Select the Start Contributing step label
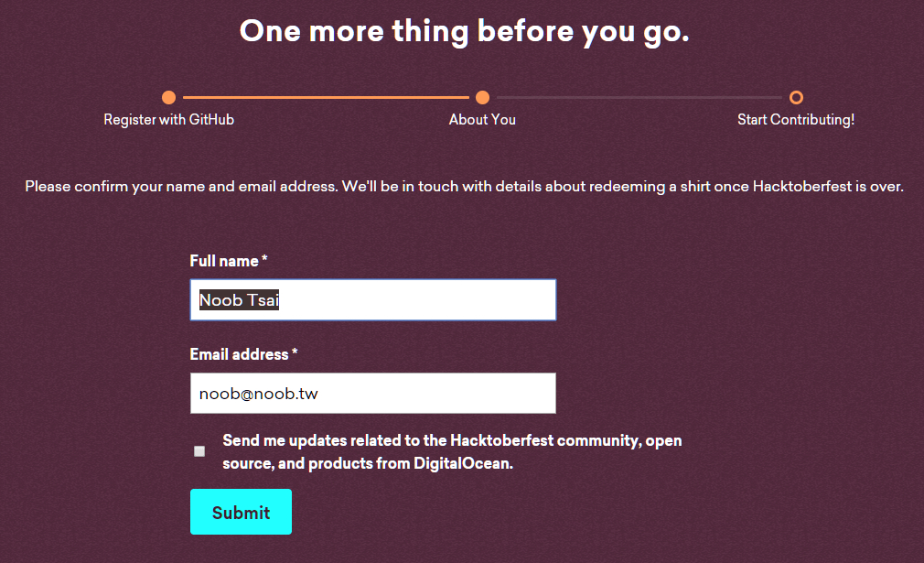The width and height of the screenshot is (924, 563). [795, 119]
